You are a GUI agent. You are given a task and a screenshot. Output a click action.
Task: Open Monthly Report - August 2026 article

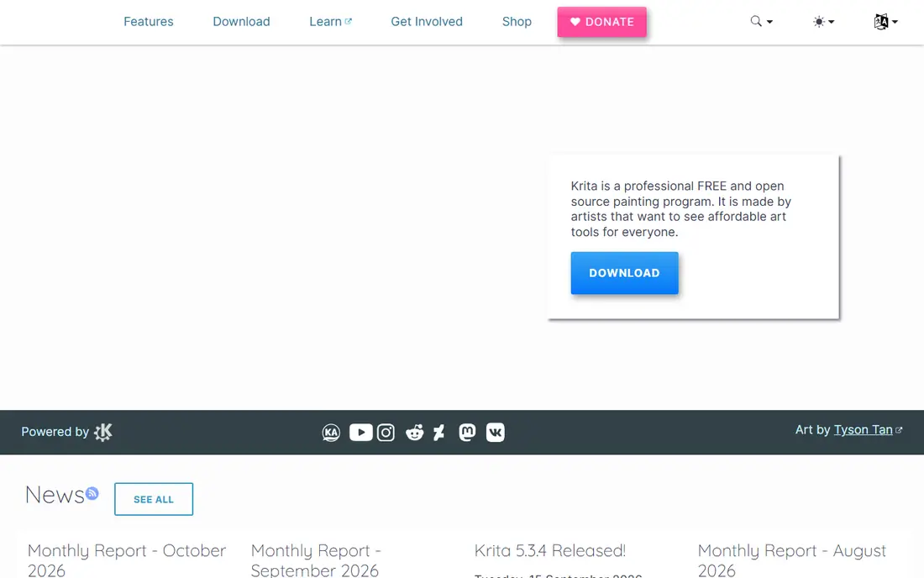(x=791, y=560)
